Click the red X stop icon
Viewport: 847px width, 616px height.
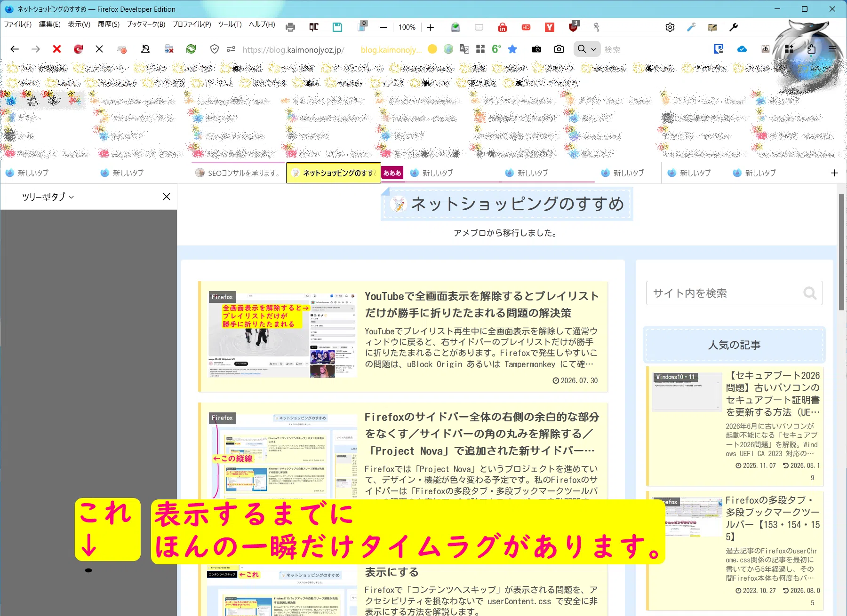[57, 49]
